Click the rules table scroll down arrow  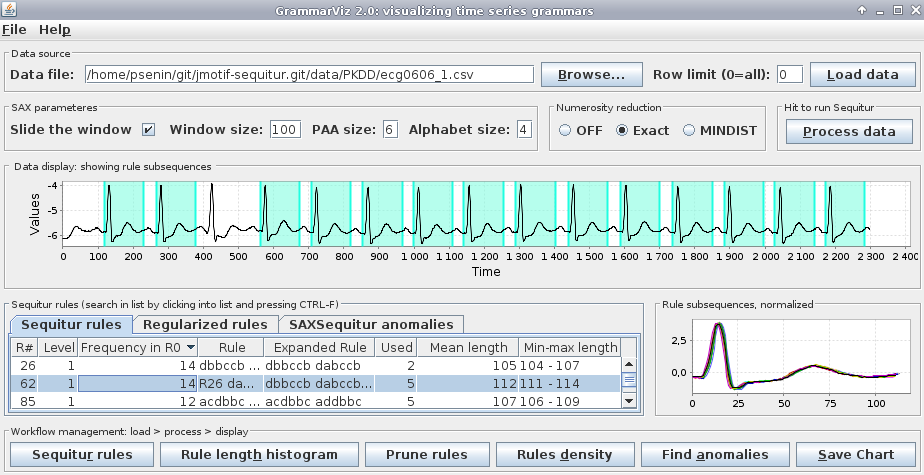(629, 401)
